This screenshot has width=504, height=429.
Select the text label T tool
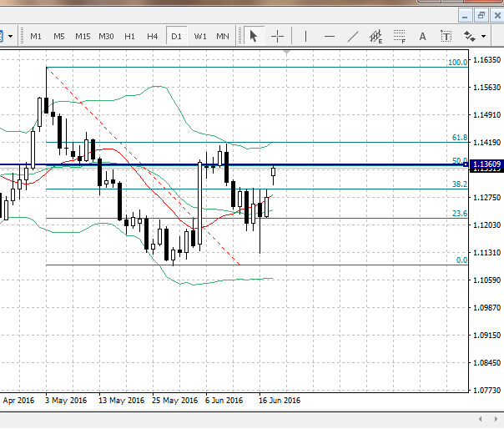446,37
